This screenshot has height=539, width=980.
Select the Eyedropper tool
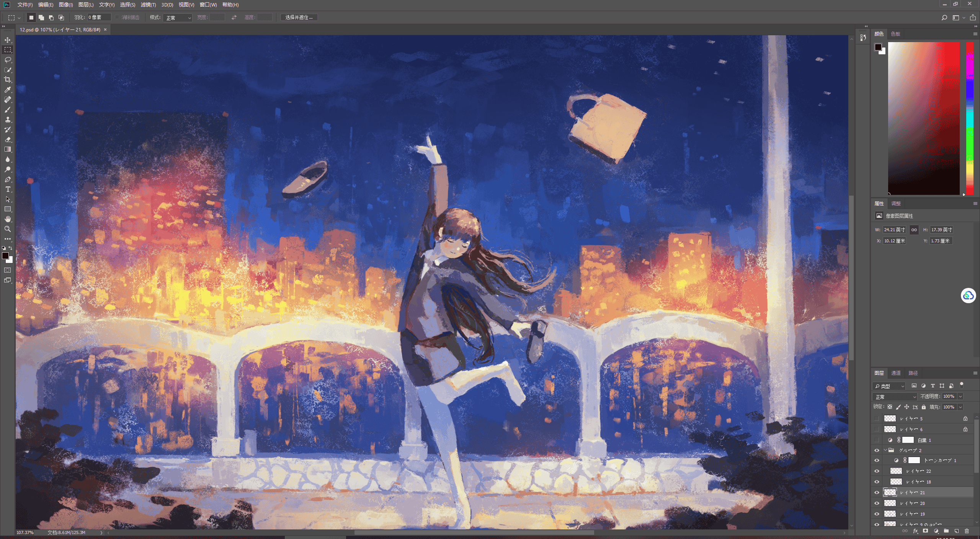point(8,90)
